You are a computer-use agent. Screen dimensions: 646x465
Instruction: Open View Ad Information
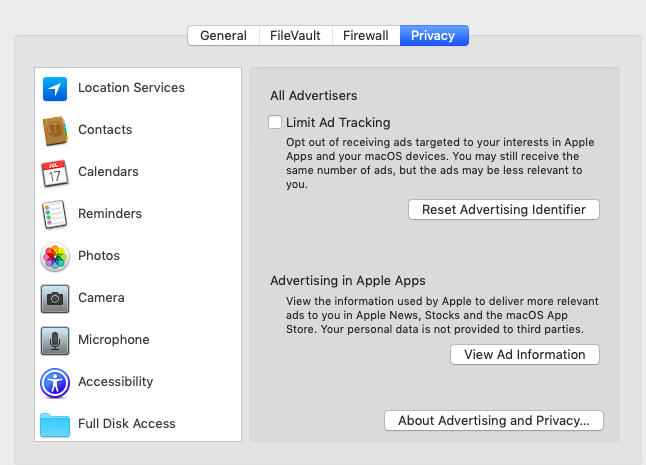[x=525, y=355]
